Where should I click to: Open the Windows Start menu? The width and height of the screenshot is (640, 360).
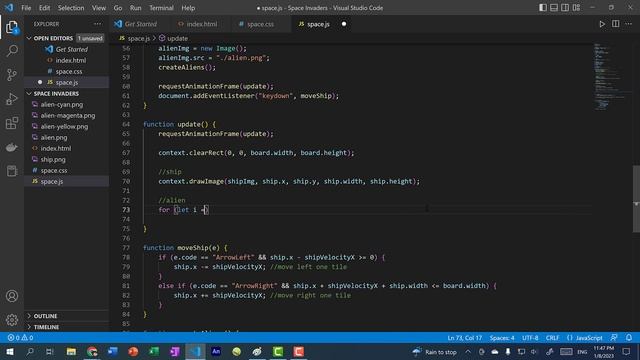(x=10, y=351)
